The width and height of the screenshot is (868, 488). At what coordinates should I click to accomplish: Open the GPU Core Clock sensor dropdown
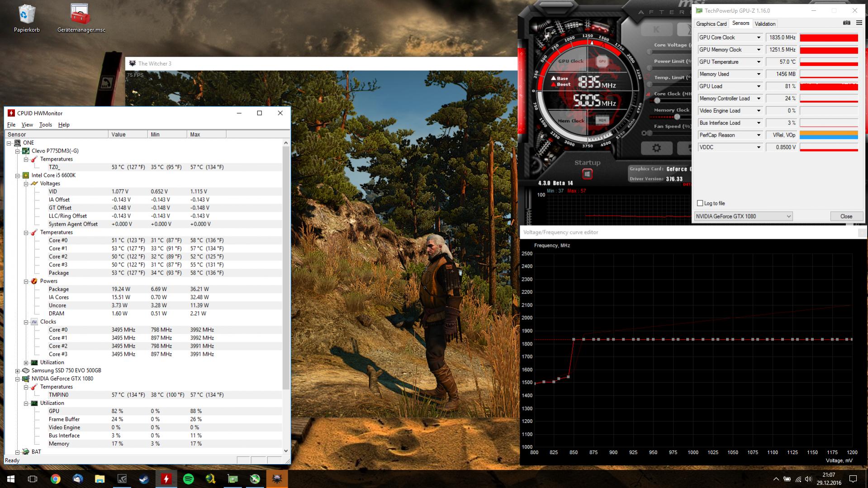tap(759, 38)
